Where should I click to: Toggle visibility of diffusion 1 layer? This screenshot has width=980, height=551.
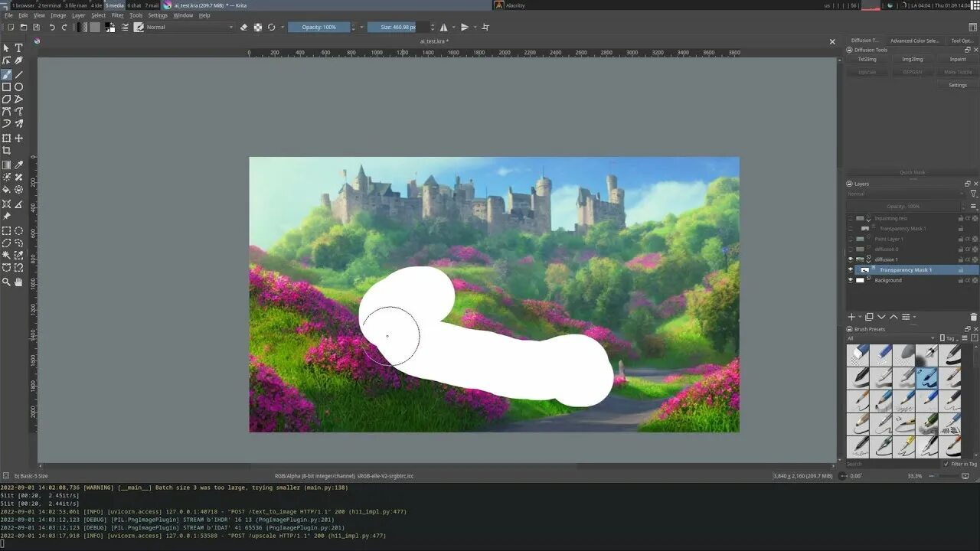point(850,259)
